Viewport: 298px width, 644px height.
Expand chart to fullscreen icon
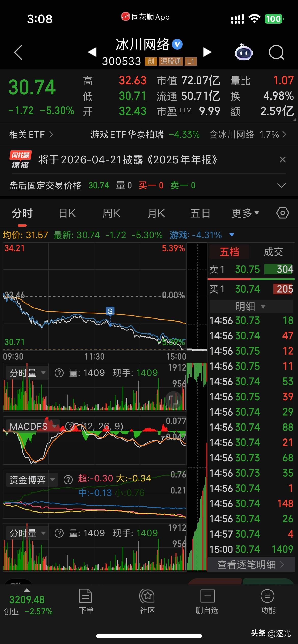coord(173,400)
